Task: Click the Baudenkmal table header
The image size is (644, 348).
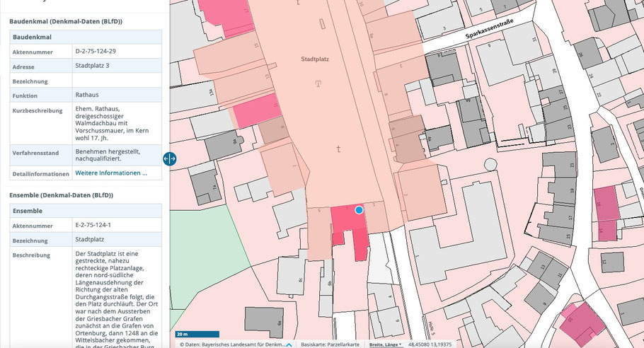Action: pyautogui.click(x=86, y=37)
